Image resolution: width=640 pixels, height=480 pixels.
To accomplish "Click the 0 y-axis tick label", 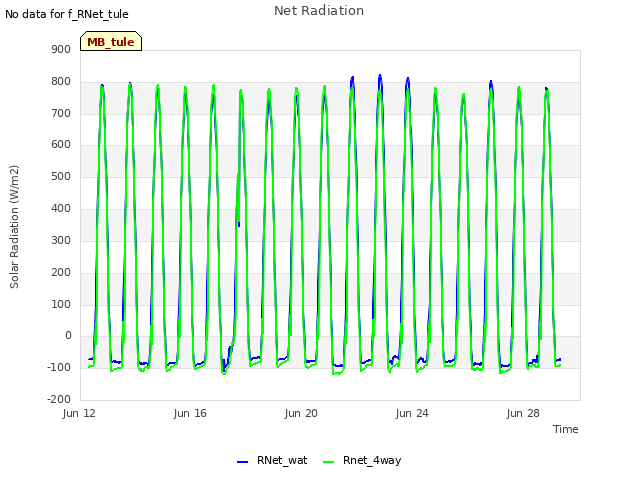I will pyautogui.click(x=68, y=336).
